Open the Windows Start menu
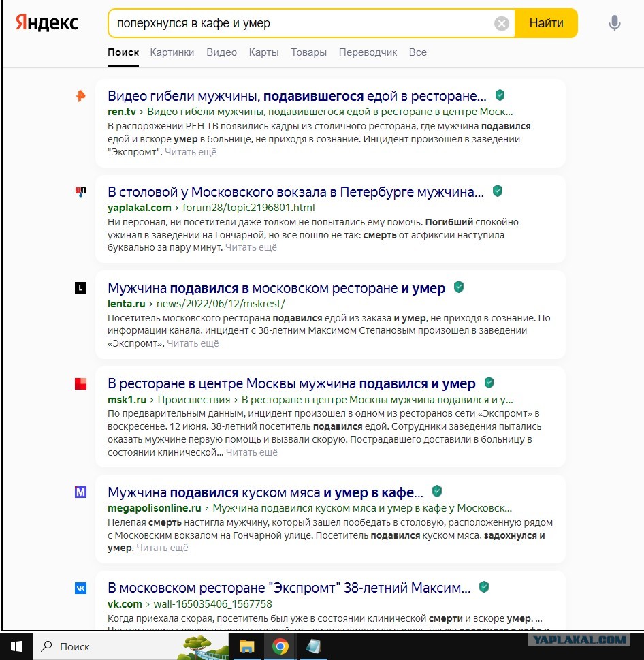Viewport: 644px width, 660px height. (16, 646)
